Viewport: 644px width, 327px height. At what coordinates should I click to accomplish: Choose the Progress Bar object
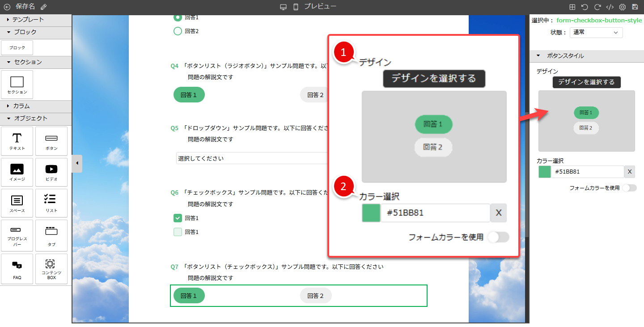coord(17,235)
